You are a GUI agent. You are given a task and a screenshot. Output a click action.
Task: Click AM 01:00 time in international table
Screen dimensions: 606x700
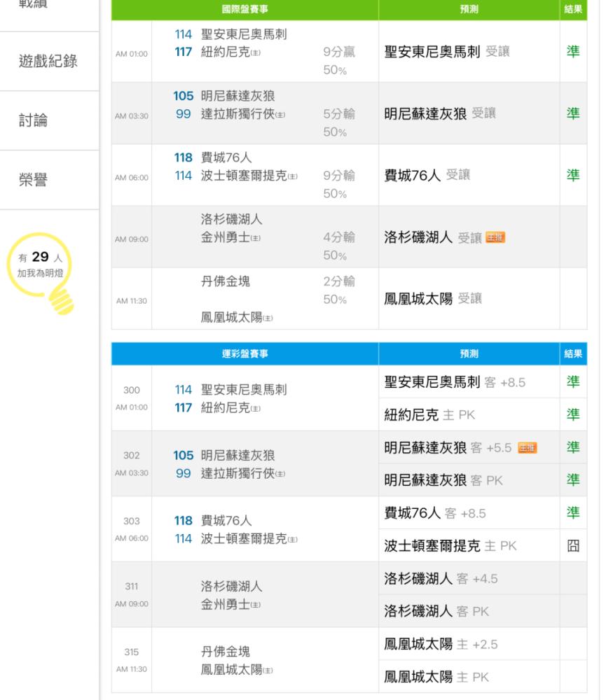[132, 54]
